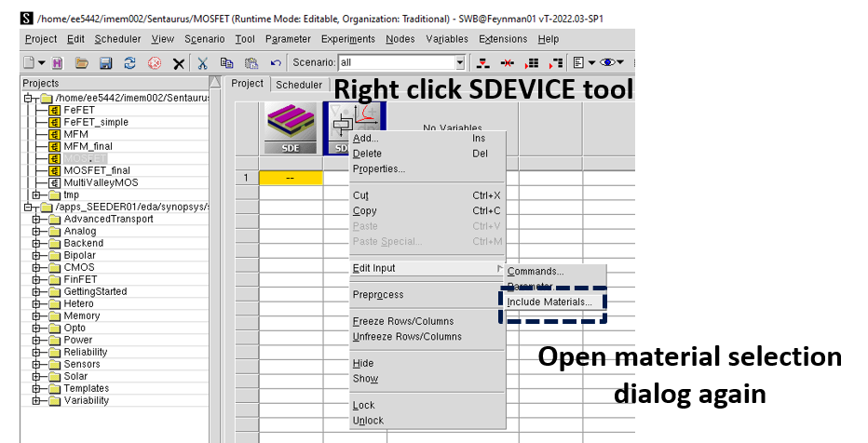868x443 pixels.
Task: Click the Cut scissors toolbar icon
Action: pyautogui.click(x=202, y=62)
